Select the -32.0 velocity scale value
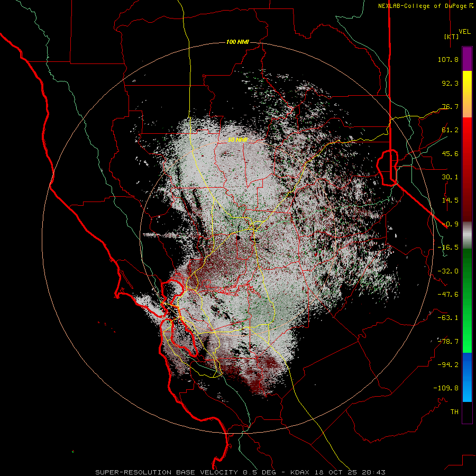This screenshot has height=476, width=476. tap(448, 271)
